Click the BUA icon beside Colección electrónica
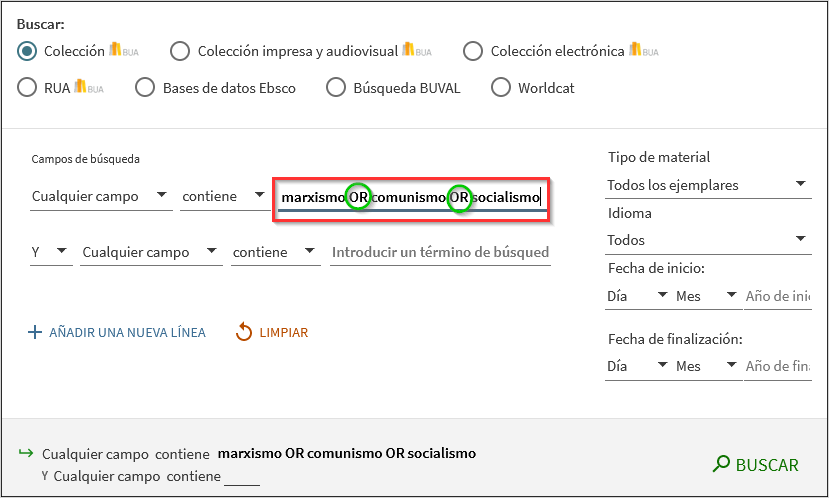Image resolution: width=829 pixels, height=498 pixels. point(644,50)
